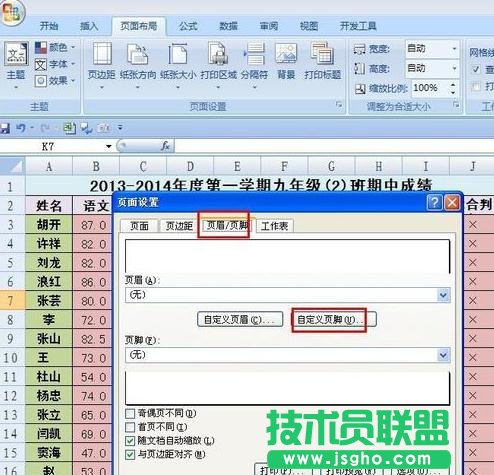Select row 7 header

(x=13, y=301)
